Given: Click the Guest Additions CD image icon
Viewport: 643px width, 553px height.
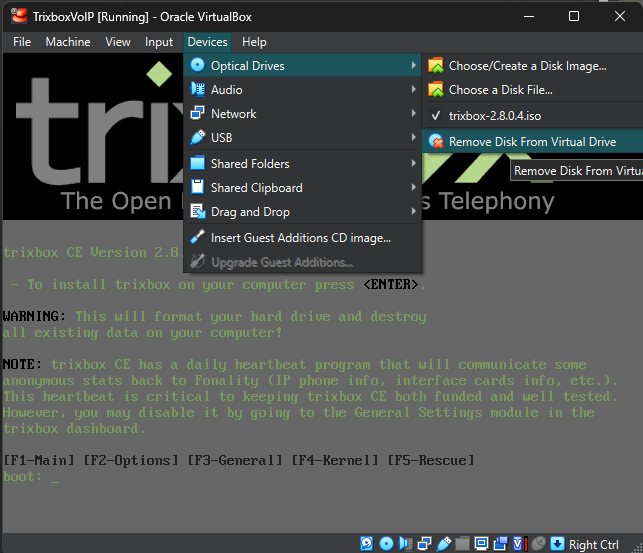Looking at the screenshot, I should pos(198,237).
